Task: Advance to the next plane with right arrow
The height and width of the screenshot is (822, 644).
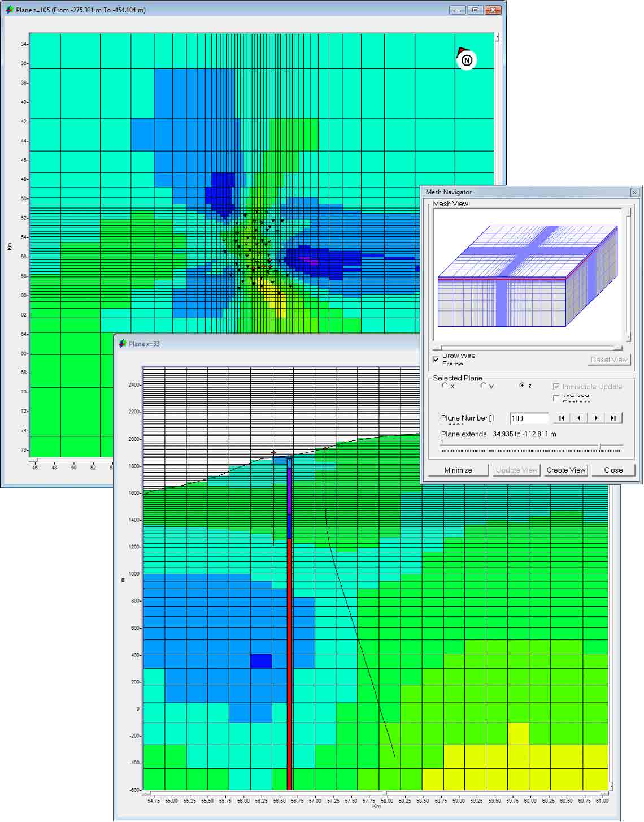Action: [x=597, y=418]
